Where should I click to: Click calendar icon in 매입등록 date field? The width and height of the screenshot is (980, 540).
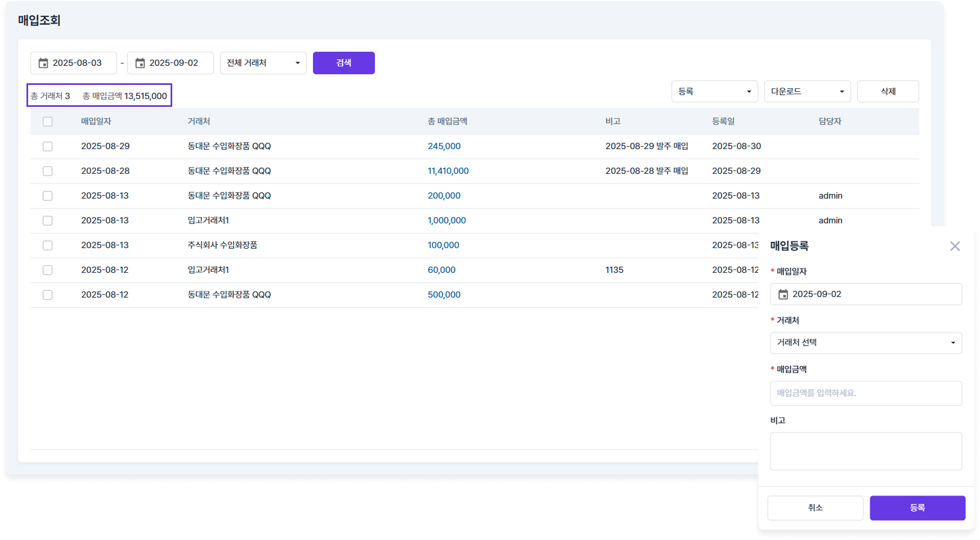point(783,294)
